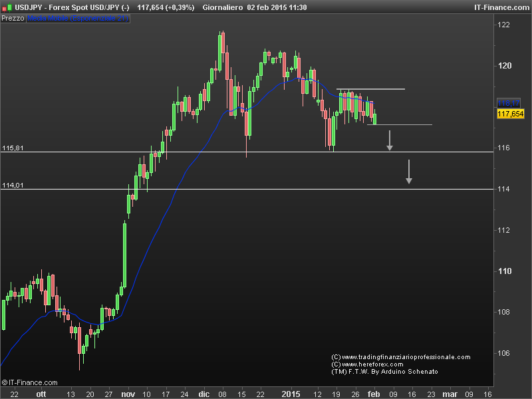Click the 110 price axis value
Screen dimensions: 532x399
(x=505, y=271)
